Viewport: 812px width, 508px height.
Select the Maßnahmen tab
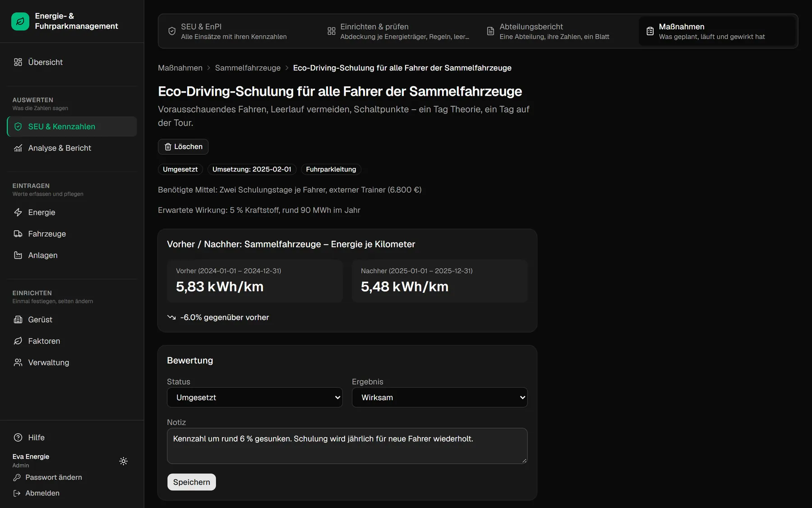coord(717,31)
